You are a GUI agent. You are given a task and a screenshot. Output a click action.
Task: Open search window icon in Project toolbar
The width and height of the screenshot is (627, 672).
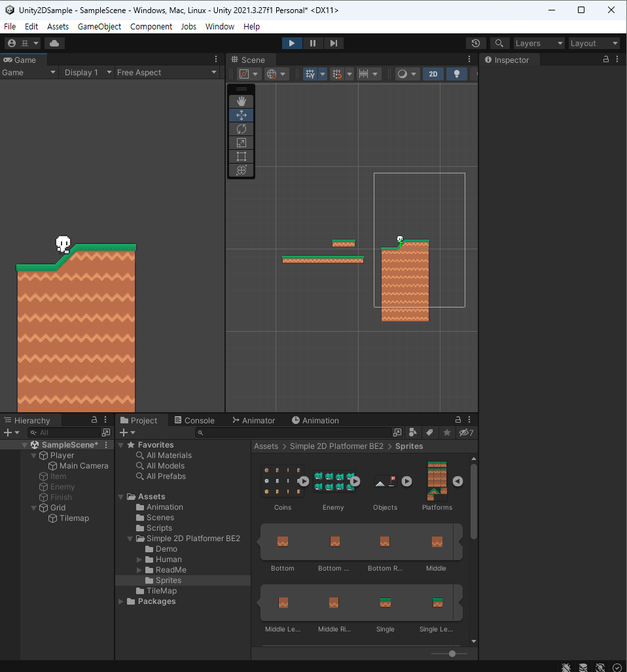coord(397,433)
